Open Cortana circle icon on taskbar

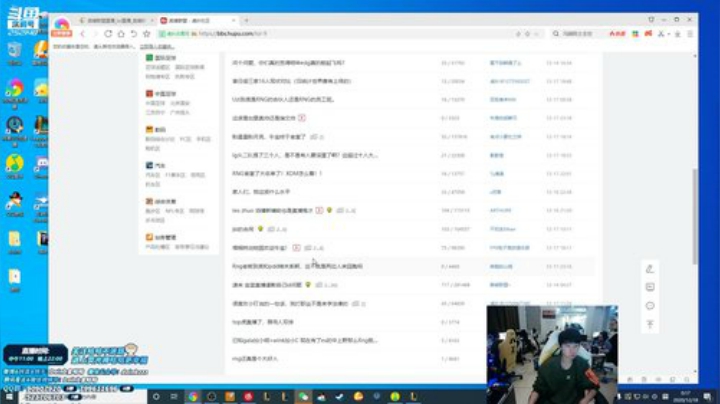click(x=156, y=397)
